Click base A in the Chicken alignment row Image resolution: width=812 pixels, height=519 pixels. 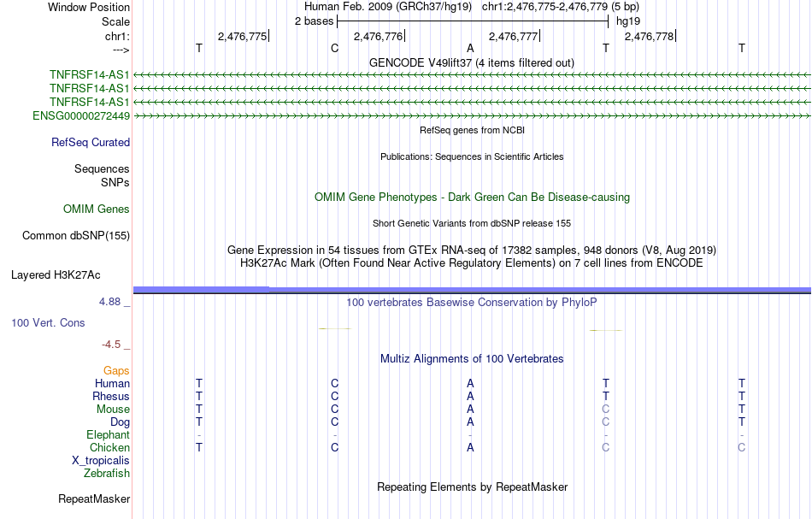click(x=470, y=447)
